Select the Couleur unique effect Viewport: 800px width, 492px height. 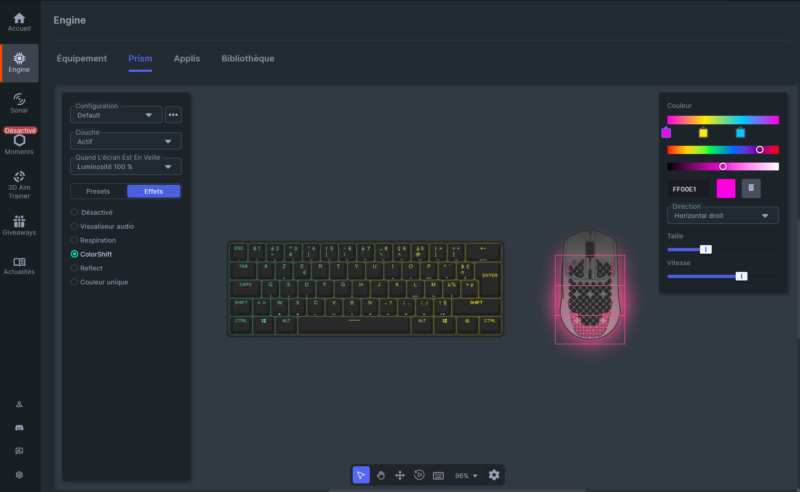pos(74,282)
